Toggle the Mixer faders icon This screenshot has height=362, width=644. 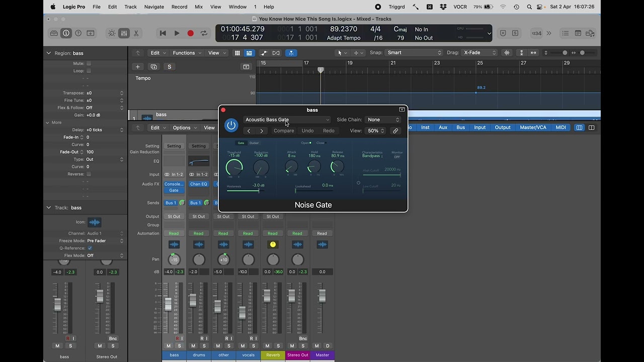[x=124, y=33]
